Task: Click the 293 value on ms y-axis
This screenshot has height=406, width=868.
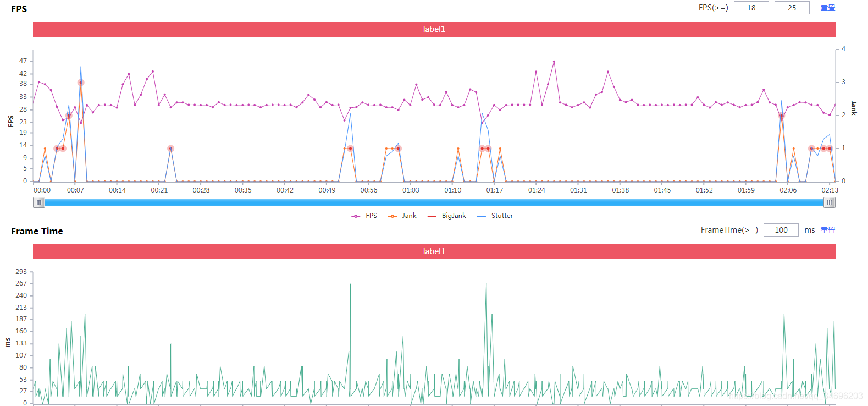Action: tap(21, 272)
